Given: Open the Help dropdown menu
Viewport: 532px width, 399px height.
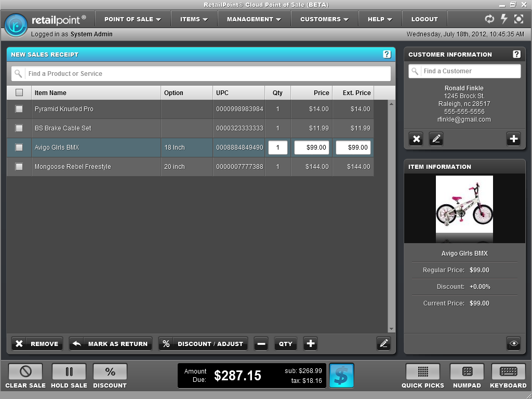Looking at the screenshot, I should (380, 19).
